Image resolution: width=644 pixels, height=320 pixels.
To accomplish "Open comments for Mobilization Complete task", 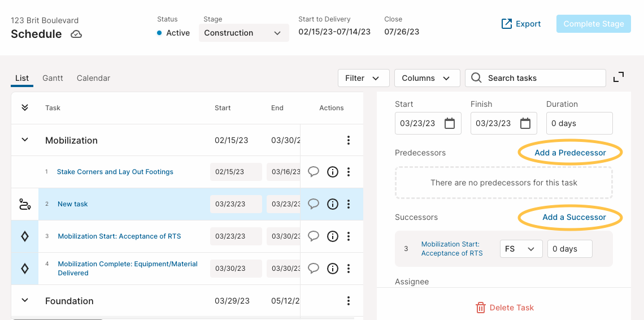I will tap(314, 268).
